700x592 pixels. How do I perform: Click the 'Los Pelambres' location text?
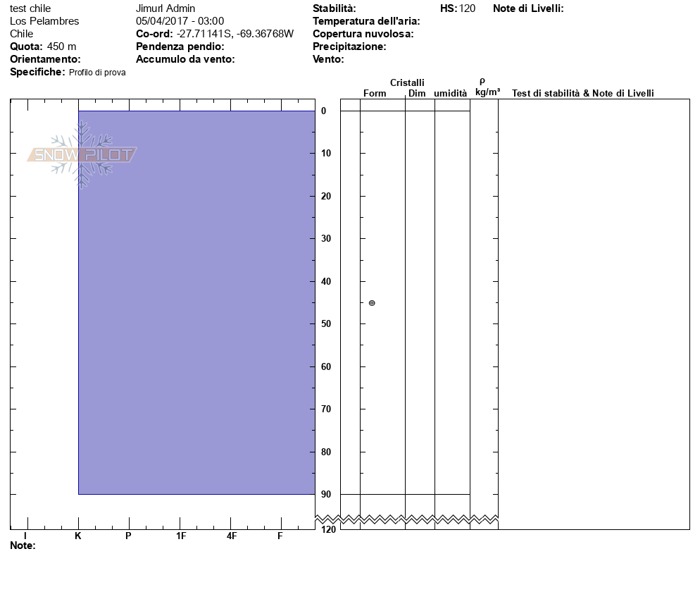tap(44, 21)
